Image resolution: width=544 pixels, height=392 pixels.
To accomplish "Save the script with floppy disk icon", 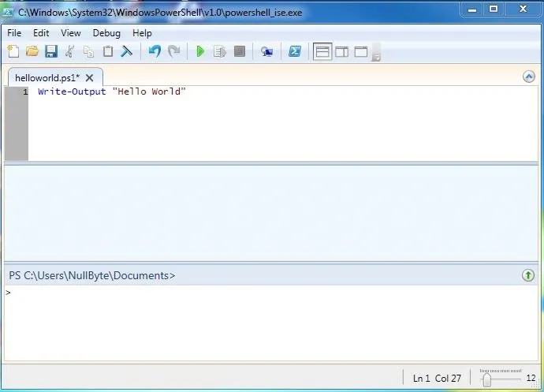I will (51, 51).
